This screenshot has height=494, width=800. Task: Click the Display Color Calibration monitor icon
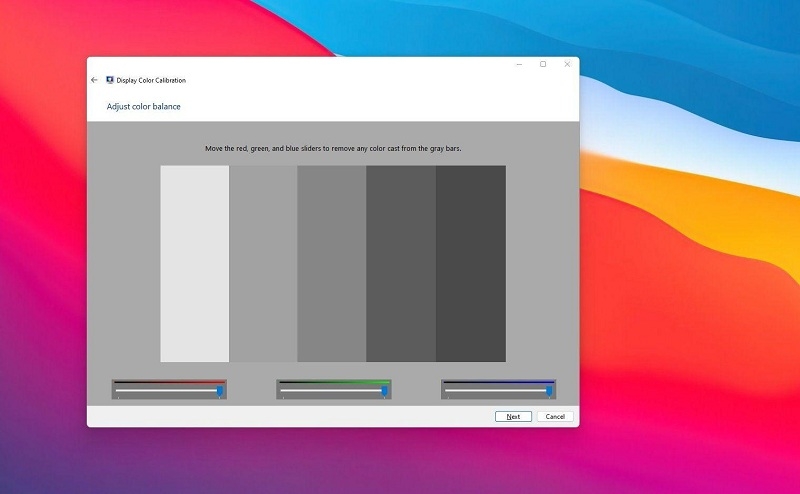click(x=110, y=80)
